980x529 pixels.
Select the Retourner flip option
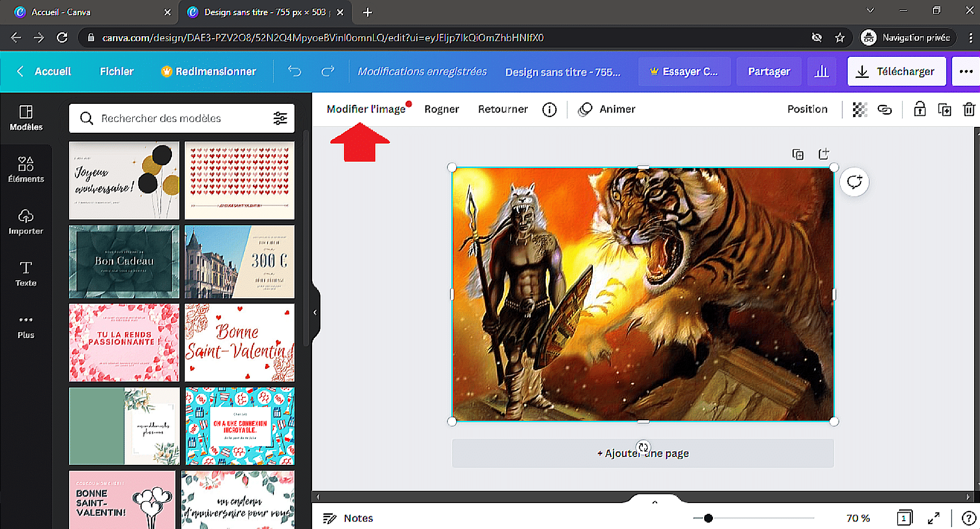(x=503, y=109)
